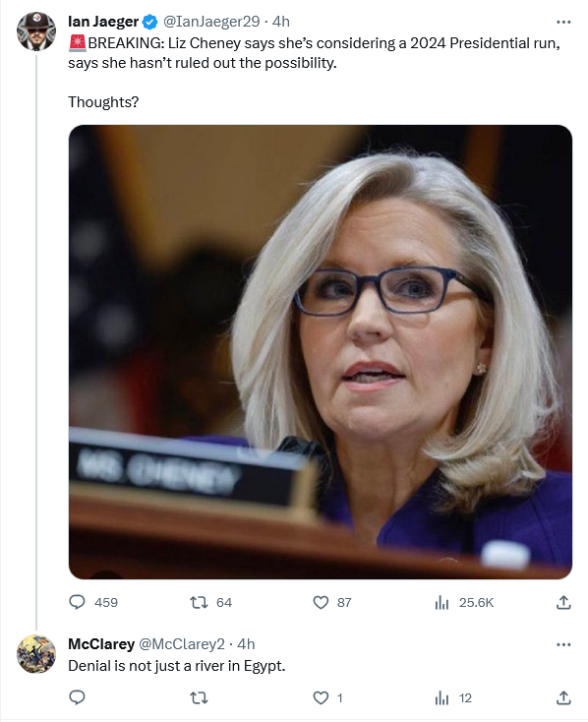Open the 4h timestamp on Ian Jaeger's tweet
This screenshot has height=722, width=588.
(281, 22)
